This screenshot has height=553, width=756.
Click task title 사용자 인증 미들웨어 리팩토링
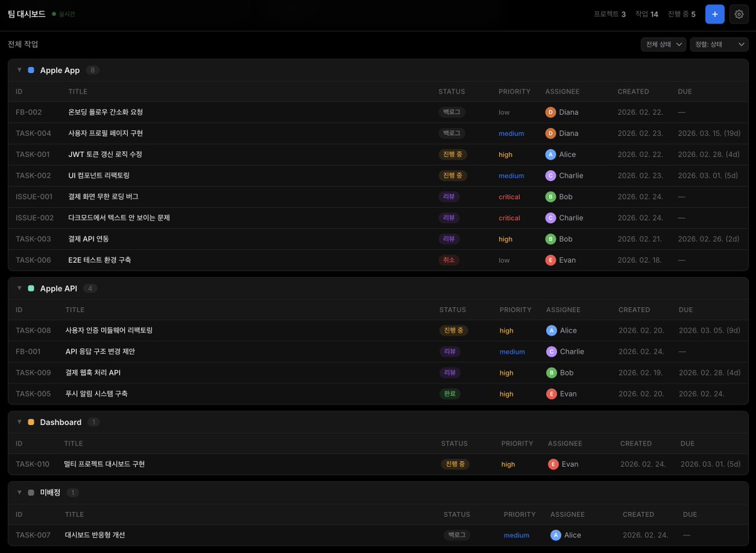109,330
